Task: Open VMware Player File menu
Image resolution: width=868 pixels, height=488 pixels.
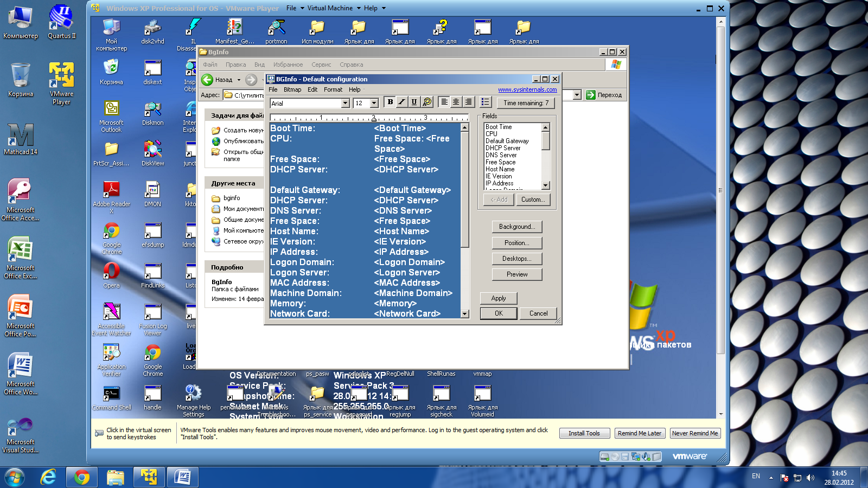Action: coord(291,8)
